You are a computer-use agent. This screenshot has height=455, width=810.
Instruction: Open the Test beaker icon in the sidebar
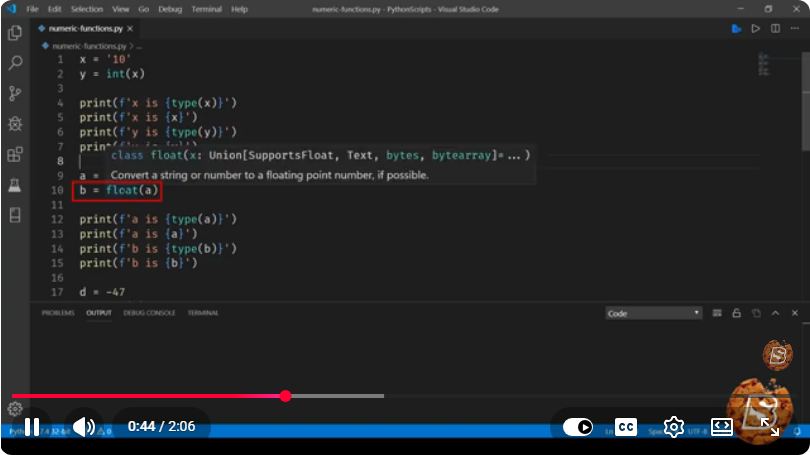click(15, 185)
